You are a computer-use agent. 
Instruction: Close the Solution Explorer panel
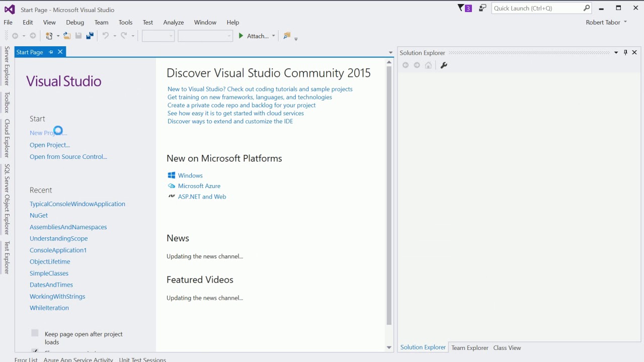pyautogui.click(x=634, y=52)
